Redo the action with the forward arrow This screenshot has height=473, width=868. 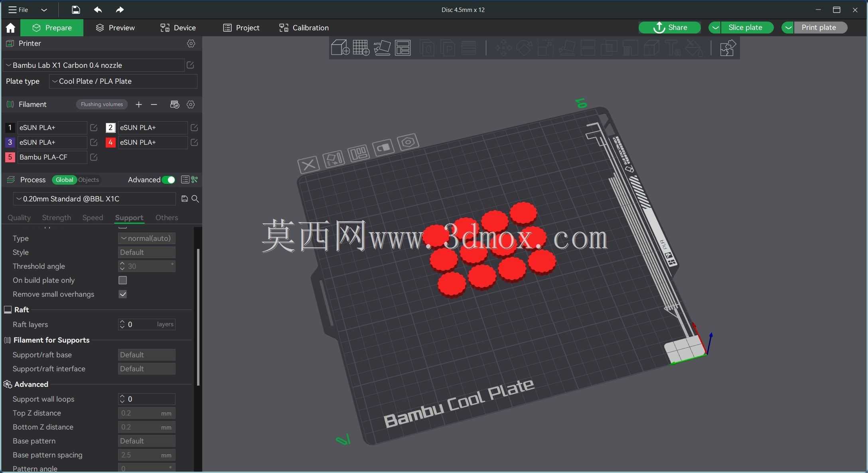tap(120, 10)
